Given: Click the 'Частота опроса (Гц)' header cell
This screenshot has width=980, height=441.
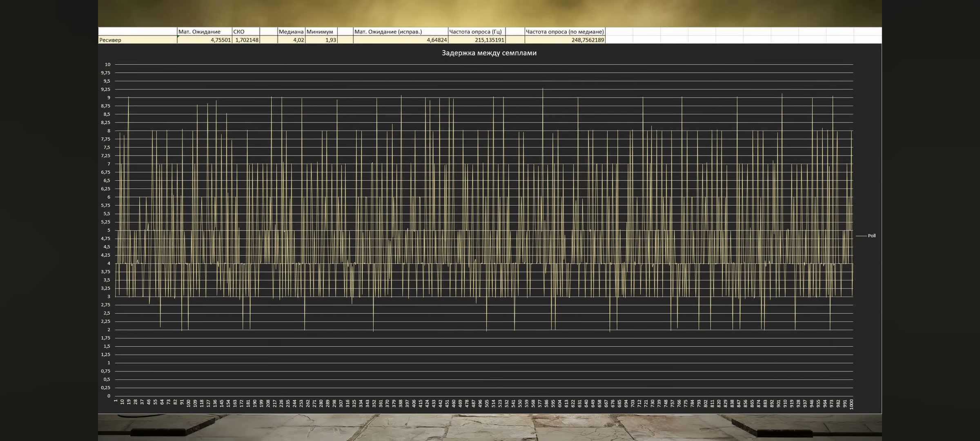Looking at the screenshot, I should (x=477, y=31).
